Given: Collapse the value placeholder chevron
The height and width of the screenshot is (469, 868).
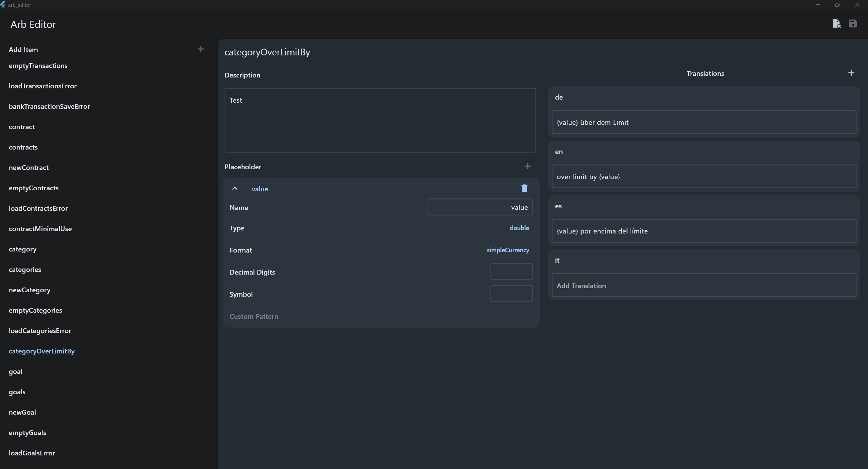Looking at the screenshot, I should click(235, 189).
